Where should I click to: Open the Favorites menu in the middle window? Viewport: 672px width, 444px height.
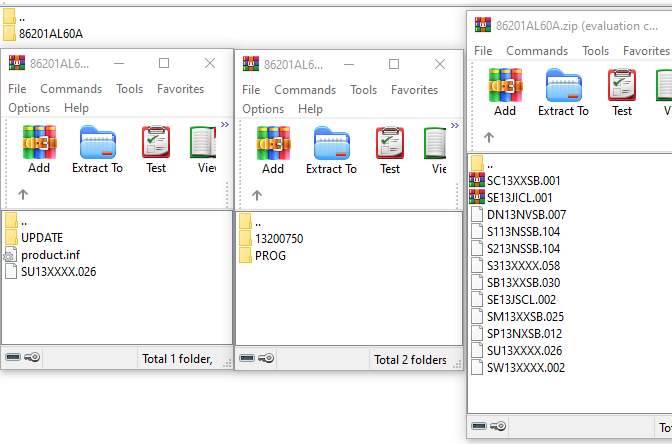click(x=414, y=90)
